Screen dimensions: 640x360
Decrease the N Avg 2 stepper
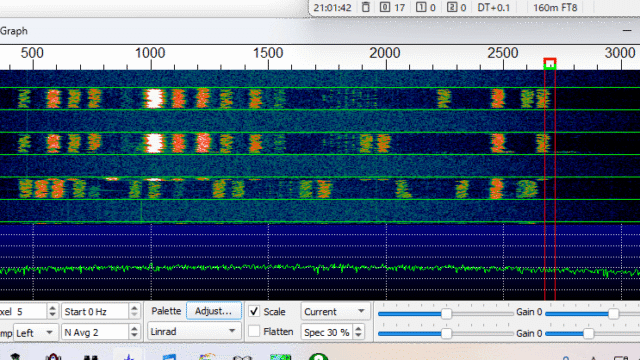[x=134, y=336]
